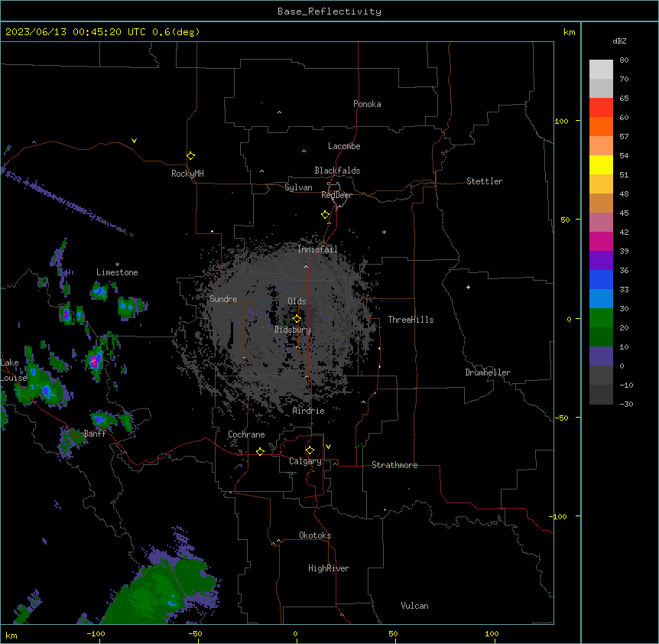Click the HighRiver city label
Viewport: 659px width, 644px height.
(328, 568)
